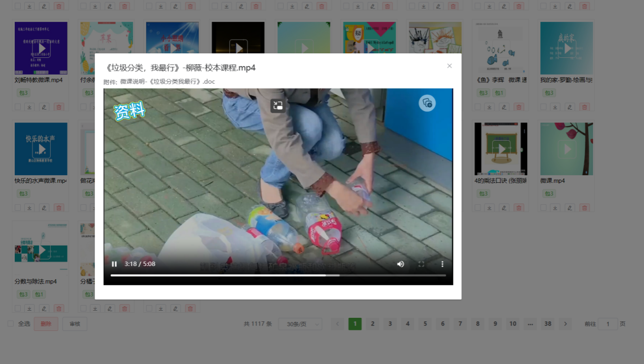
Task: Delete the 我的家-罗勤 video item
Action: click(585, 107)
